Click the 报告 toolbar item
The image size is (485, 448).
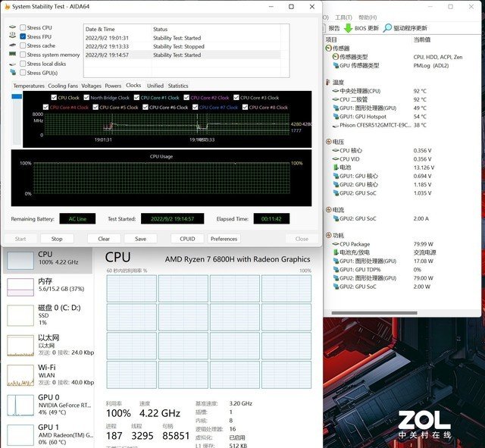click(334, 28)
